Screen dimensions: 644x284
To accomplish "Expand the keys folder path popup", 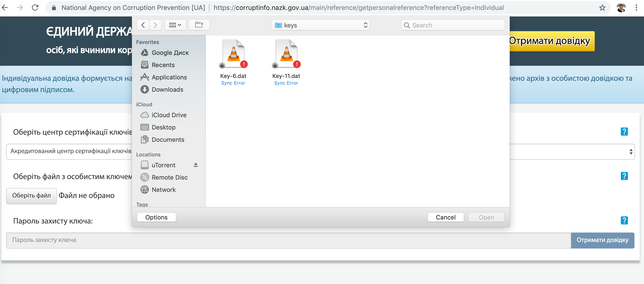I will [321, 25].
